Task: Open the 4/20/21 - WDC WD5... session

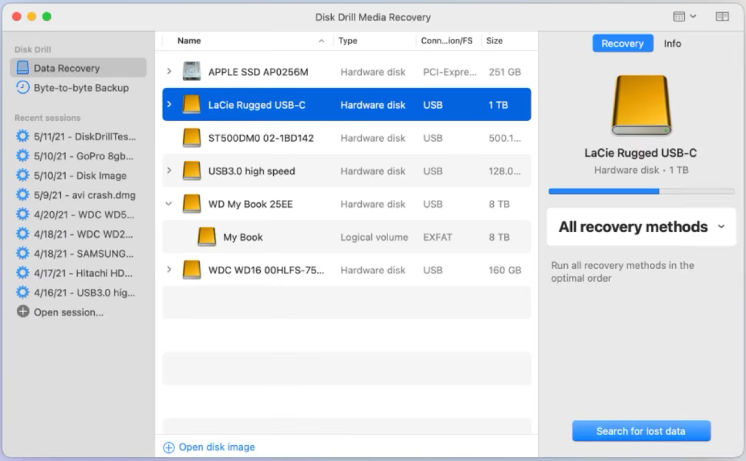Action: point(84,215)
